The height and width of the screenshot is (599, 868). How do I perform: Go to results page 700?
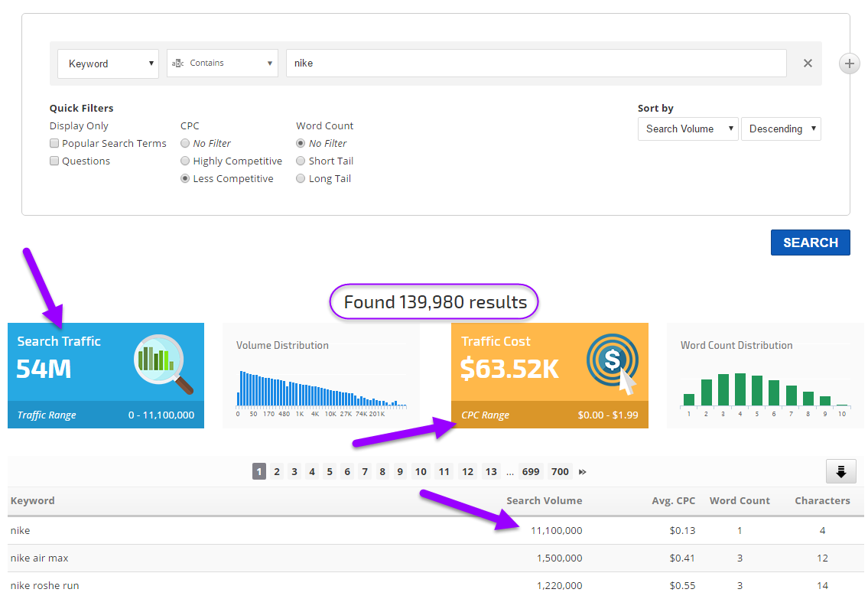click(560, 472)
